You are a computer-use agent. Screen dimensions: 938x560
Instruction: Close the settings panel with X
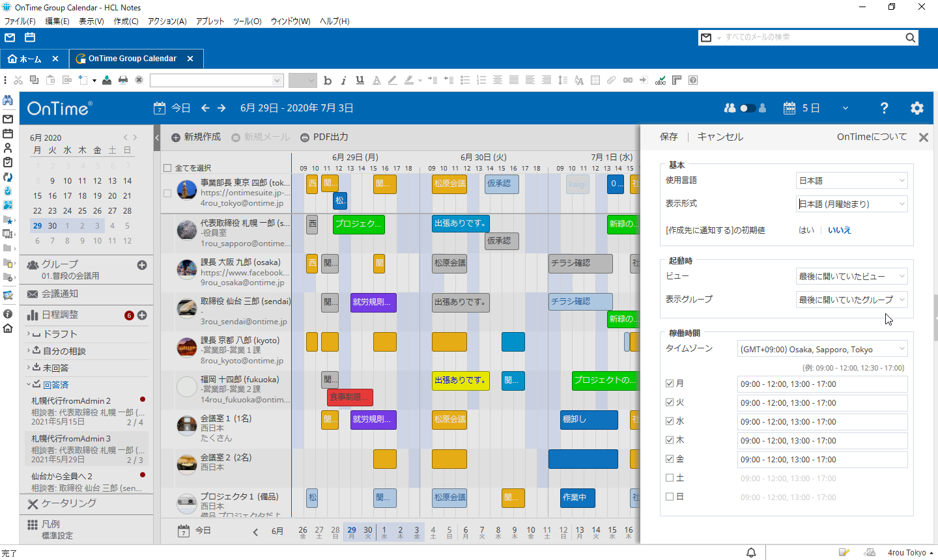pyautogui.click(x=923, y=137)
